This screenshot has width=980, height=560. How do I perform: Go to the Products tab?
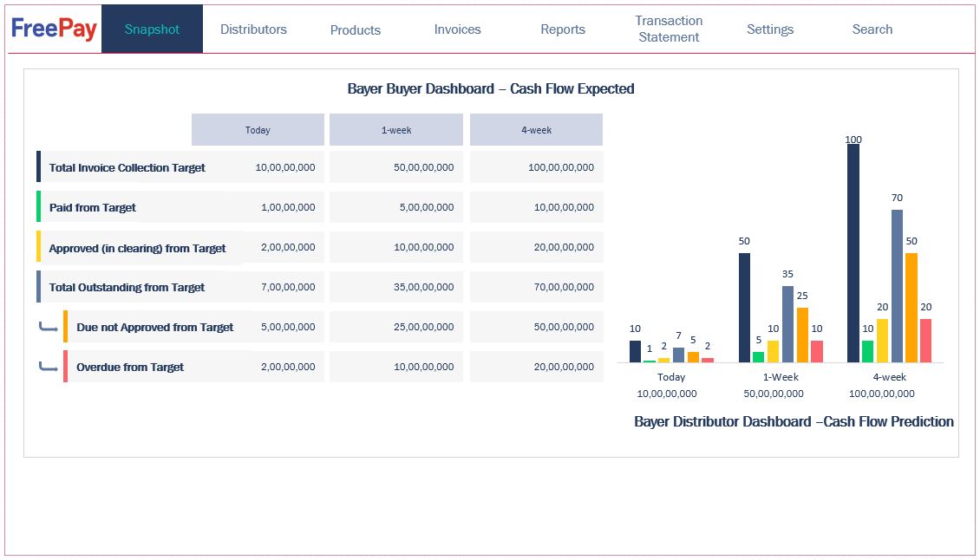coord(356,30)
